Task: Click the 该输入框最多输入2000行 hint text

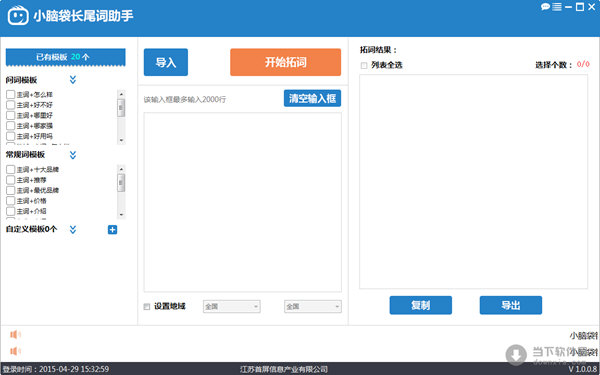Action: click(x=185, y=100)
